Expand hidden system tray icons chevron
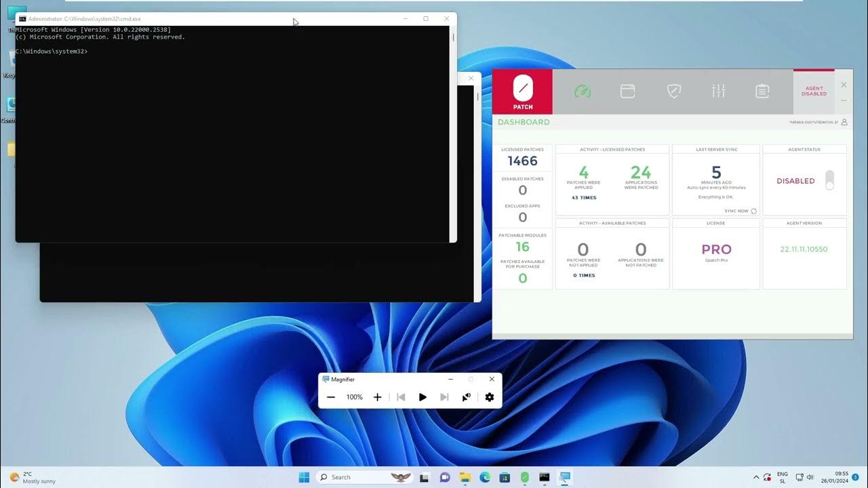The width and height of the screenshot is (868, 488). click(757, 477)
